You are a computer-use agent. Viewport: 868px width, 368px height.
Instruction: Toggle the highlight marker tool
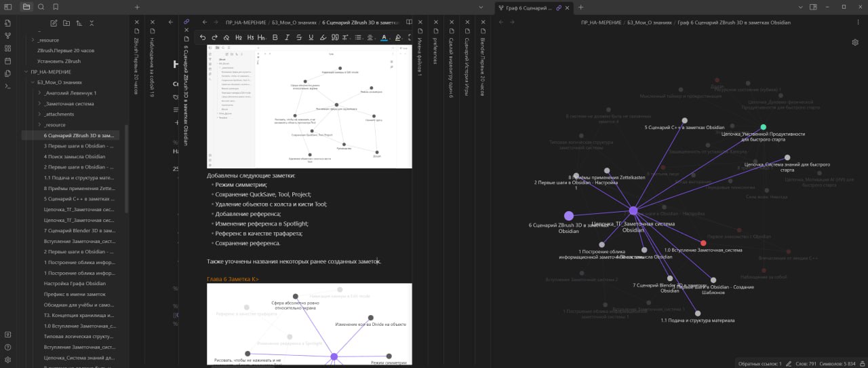coord(323,37)
